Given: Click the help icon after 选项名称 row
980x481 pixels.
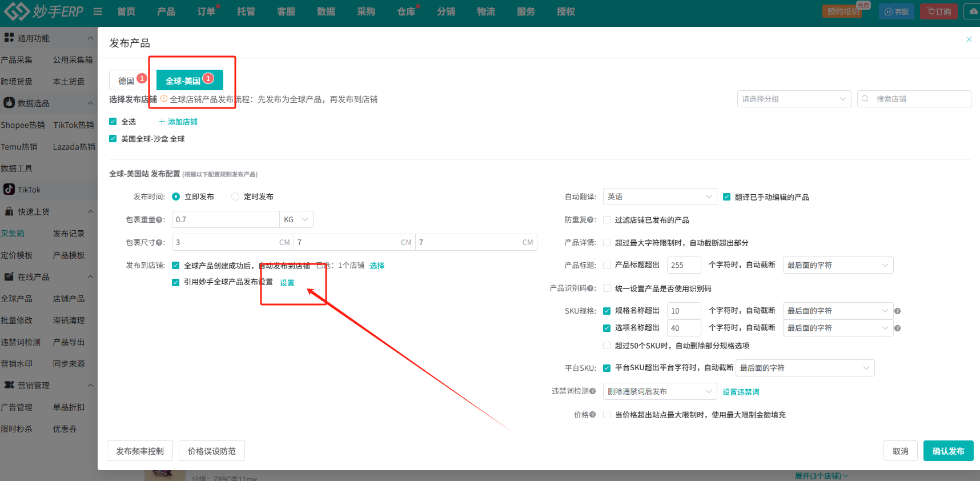Looking at the screenshot, I should click(x=897, y=328).
